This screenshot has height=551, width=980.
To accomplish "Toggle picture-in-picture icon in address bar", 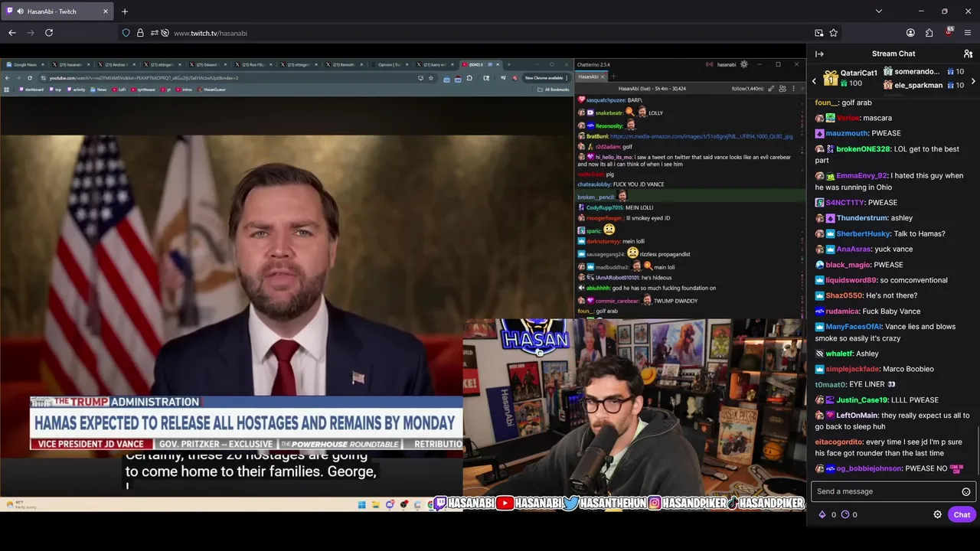I will click(819, 33).
